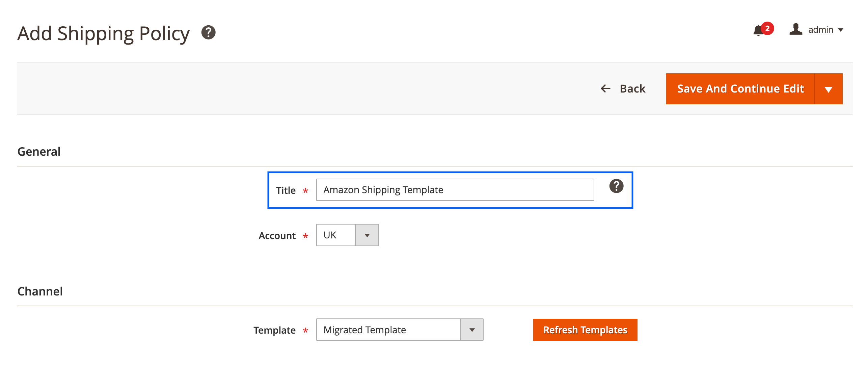868x389 pixels.
Task: Expand the Save And Continue Edit options arrow
Action: coord(829,88)
